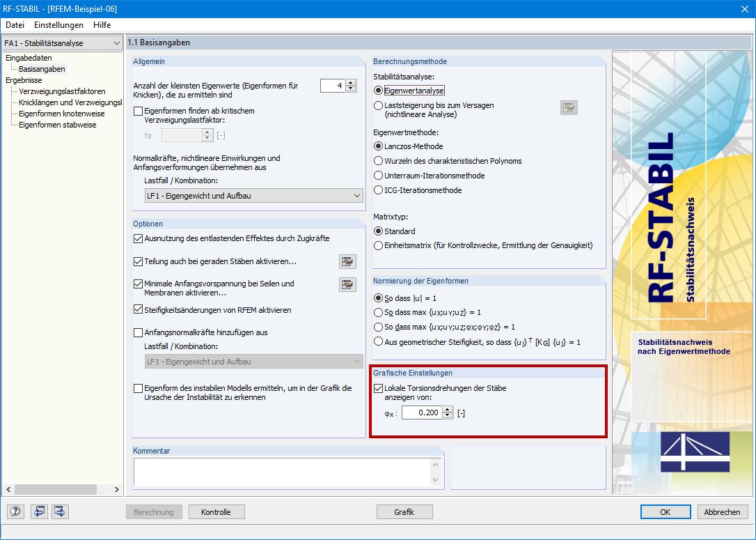Viewport: 756px width, 540px height.
Task: Select Standard matrix type
Action: pyautogui.click(x=379, y=231)
